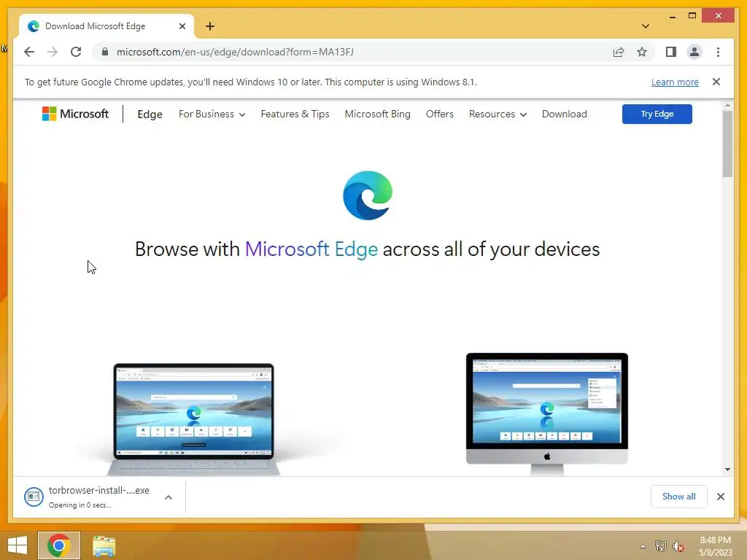Image resolution: width=747 pixels, height=560 pixels.
Task: Click the large Edge logo on the page
Action: pyautogui.click(x=368, y=195)
